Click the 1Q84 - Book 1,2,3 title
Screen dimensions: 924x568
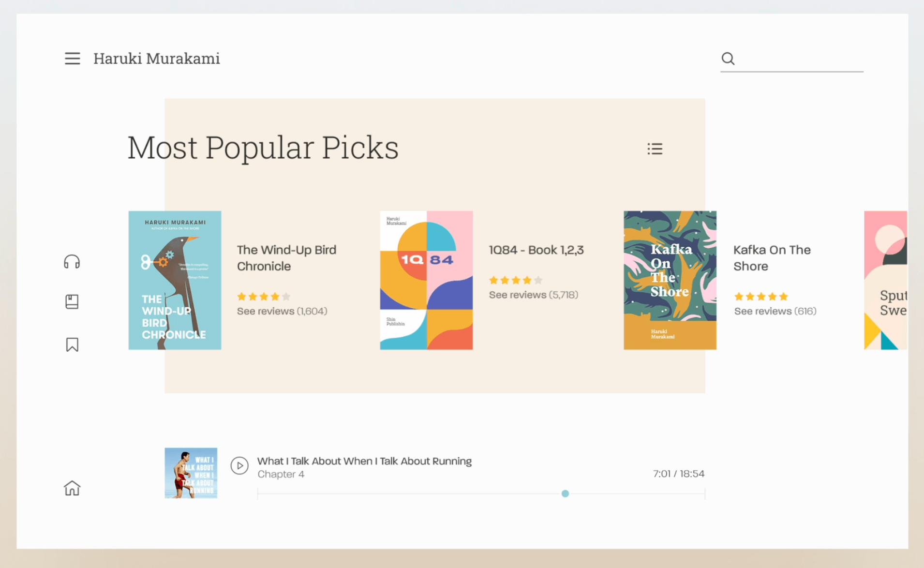click(536, 250)
